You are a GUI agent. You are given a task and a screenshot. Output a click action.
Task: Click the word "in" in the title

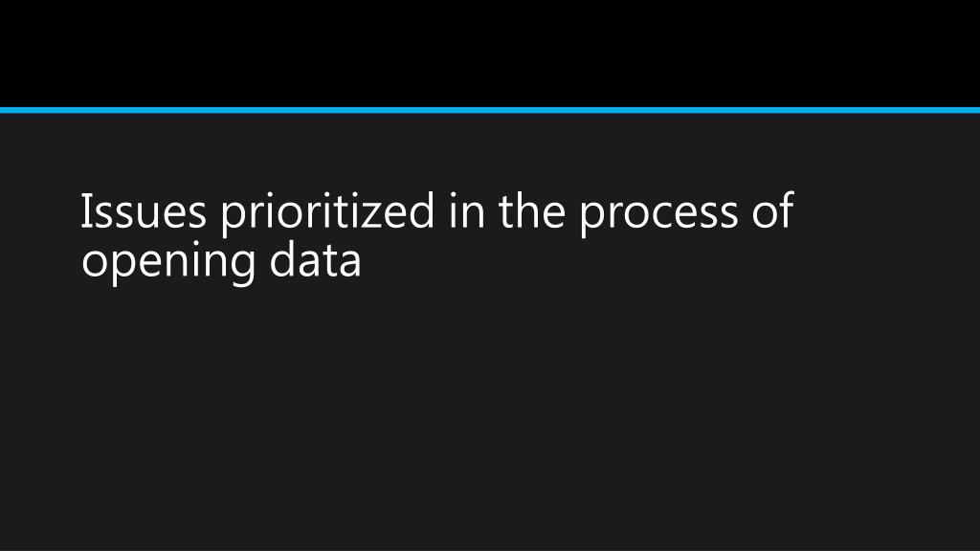point(466,211)
